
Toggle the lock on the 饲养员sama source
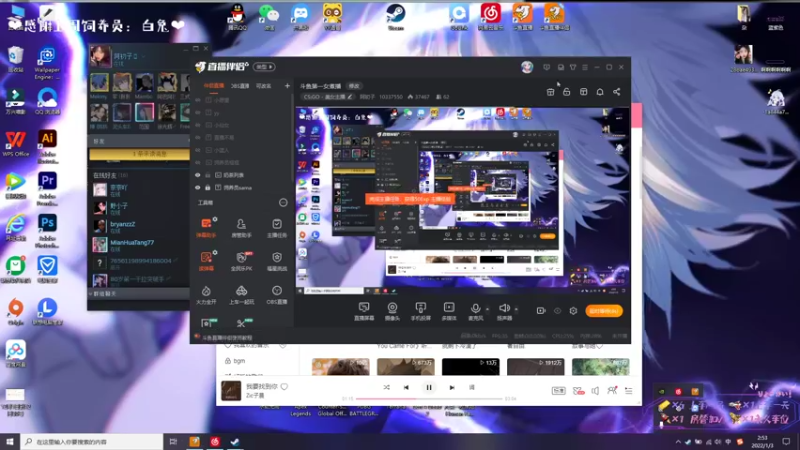coord(208,188)
